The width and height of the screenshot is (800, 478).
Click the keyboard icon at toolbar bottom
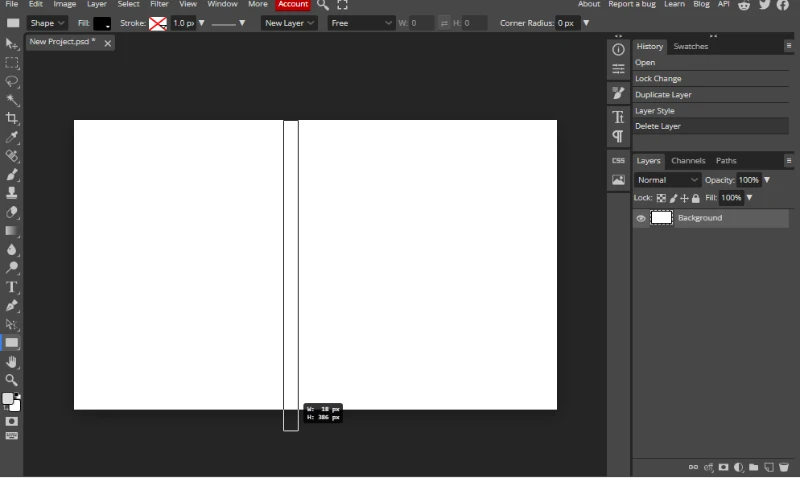click(x=11, y=436)
